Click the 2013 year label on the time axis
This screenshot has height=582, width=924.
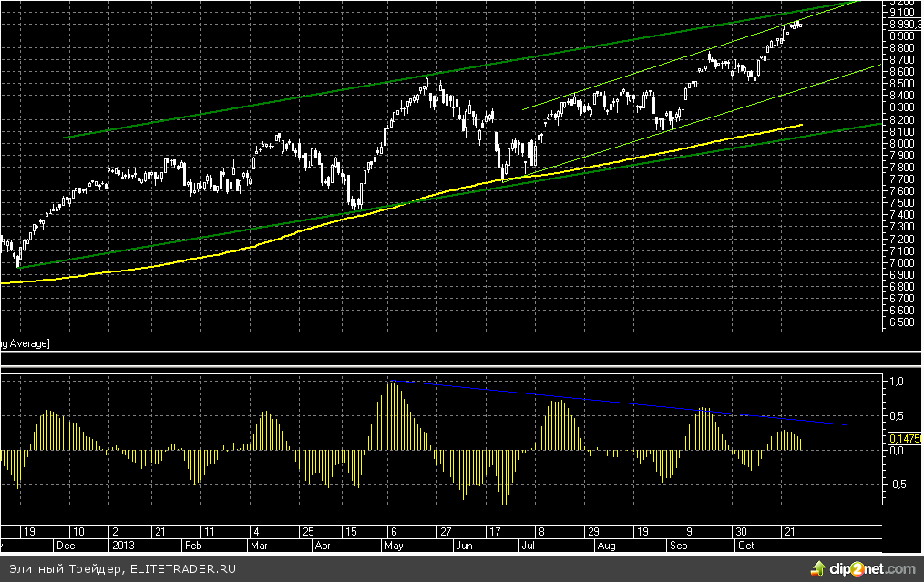click(x=123, y=546)
